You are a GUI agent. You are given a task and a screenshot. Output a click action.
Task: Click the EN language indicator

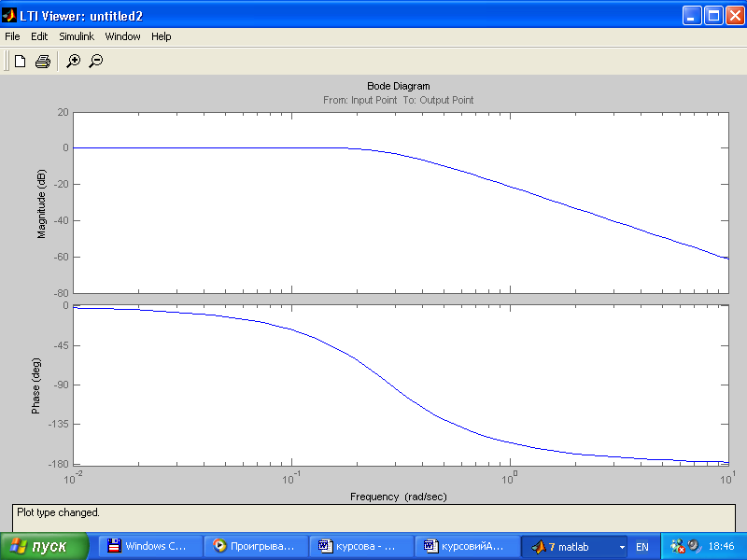642,547
